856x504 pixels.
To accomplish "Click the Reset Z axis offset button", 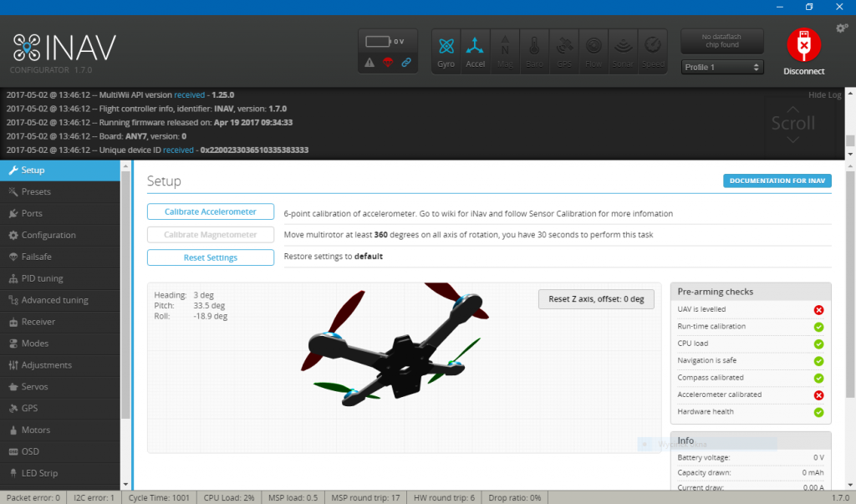I will [596, 298].
